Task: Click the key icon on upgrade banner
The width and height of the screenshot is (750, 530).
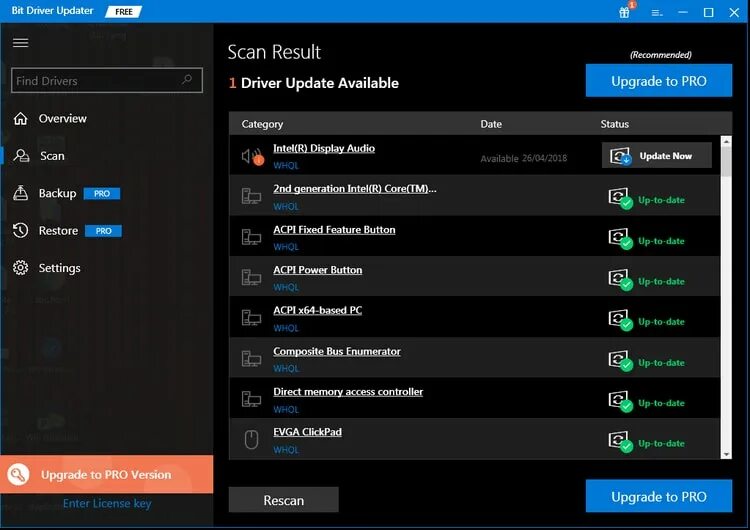Action: (x=18, y=475)
